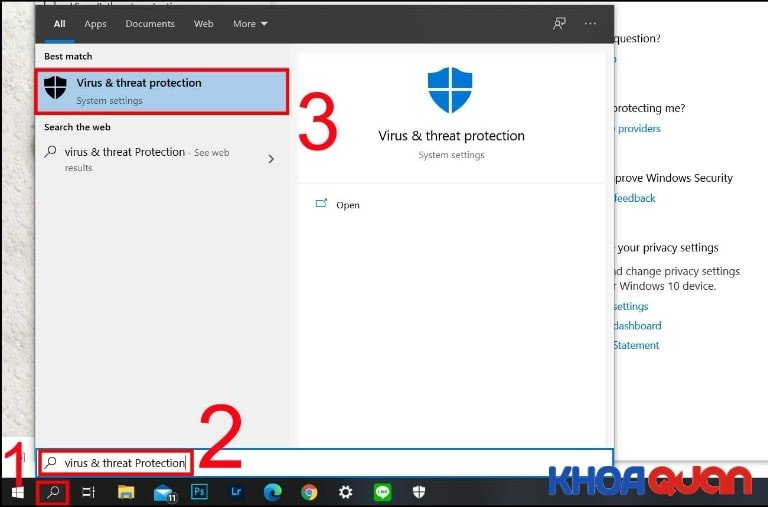Open the LINE app in taskbar
The image size is (768, 507).
pyautogui.click(x=382, y=492)
